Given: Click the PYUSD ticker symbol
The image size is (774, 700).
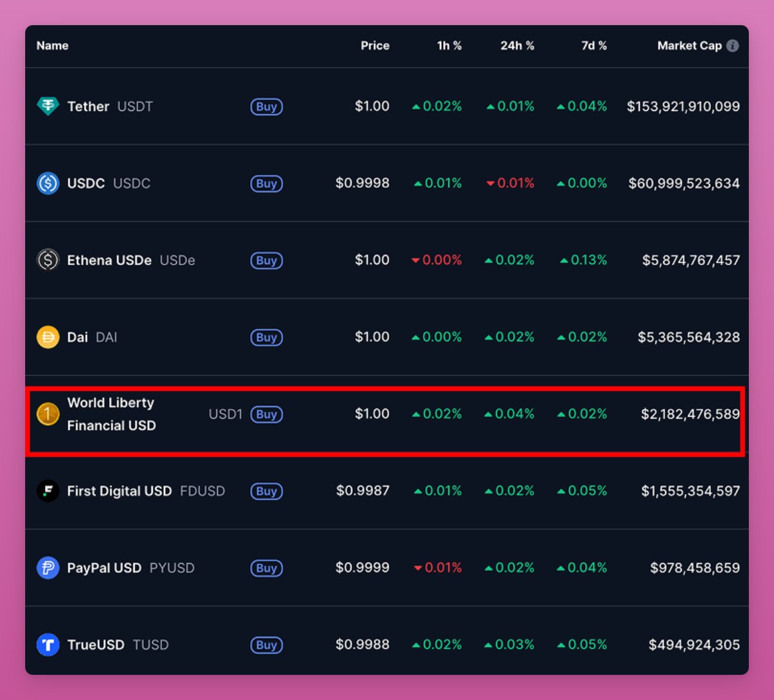Looking at the screenshot, I should tap(172, 568).
